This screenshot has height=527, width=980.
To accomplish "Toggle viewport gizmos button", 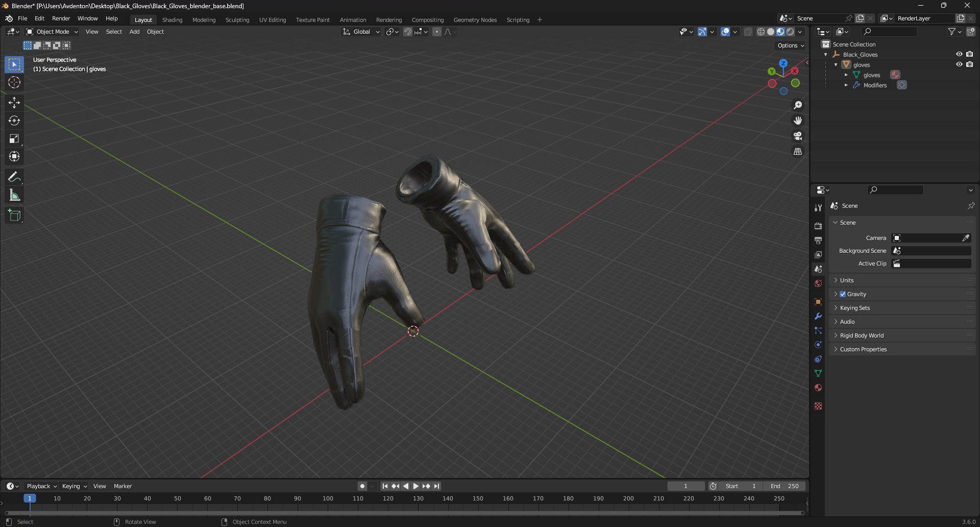I will click(702, 32).
